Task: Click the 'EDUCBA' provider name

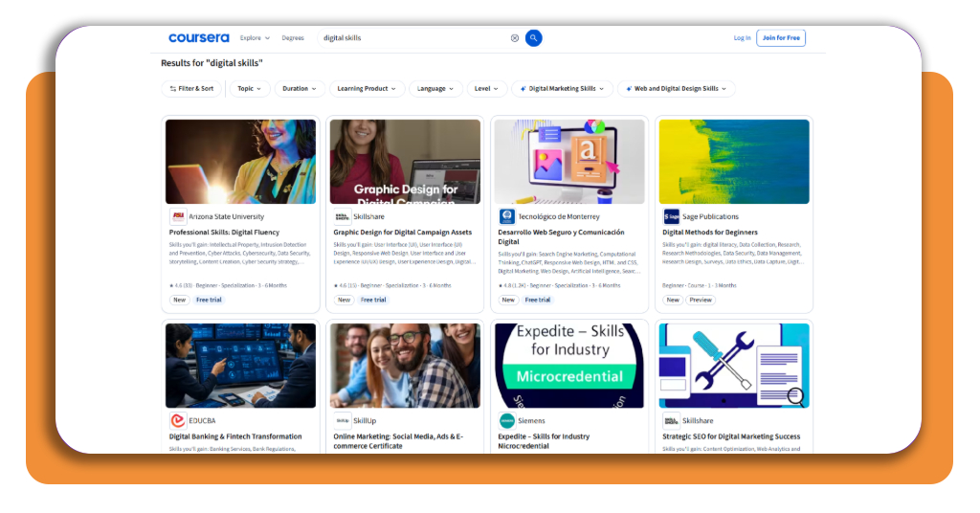Action: [202, 421]
